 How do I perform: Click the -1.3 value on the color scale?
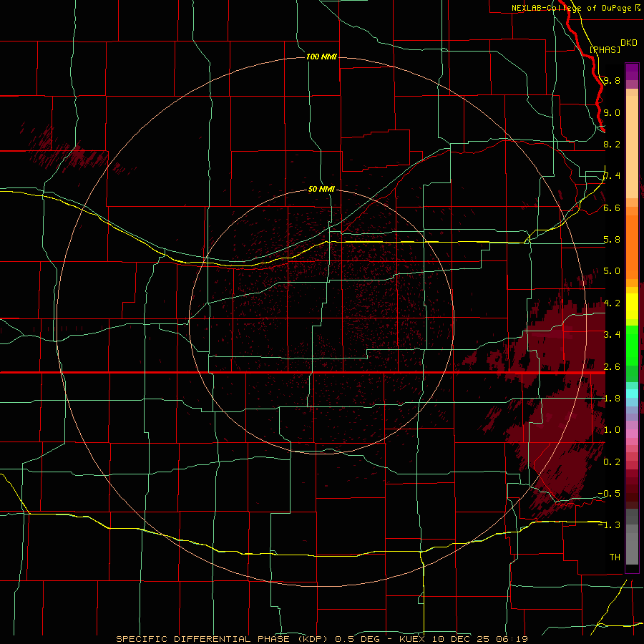tap(609, 525)
